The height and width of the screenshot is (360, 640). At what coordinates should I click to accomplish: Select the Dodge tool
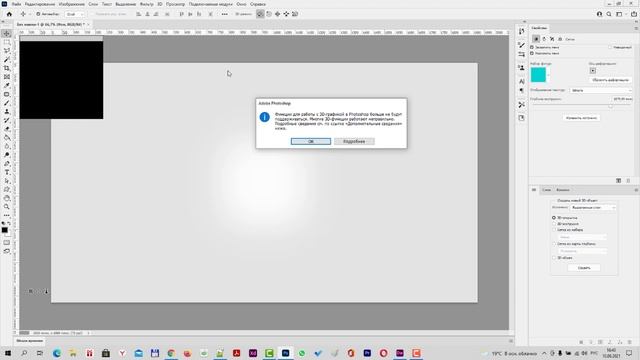click(x=7, y=155)
